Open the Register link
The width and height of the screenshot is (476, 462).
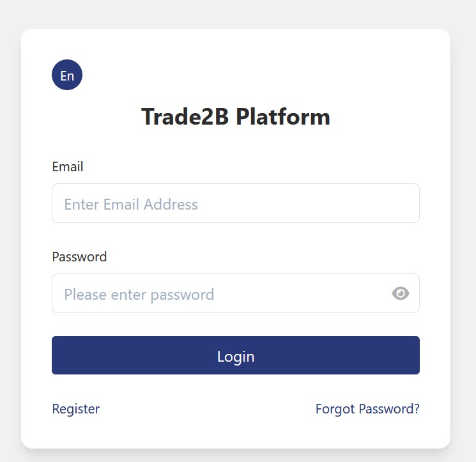pyautogui.click(x=75, y=409)
